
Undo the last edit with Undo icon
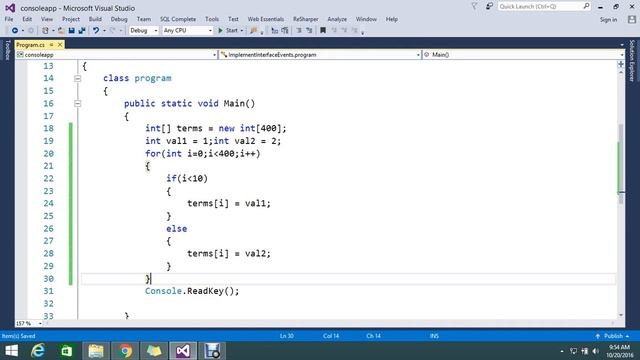pos(96,31)
